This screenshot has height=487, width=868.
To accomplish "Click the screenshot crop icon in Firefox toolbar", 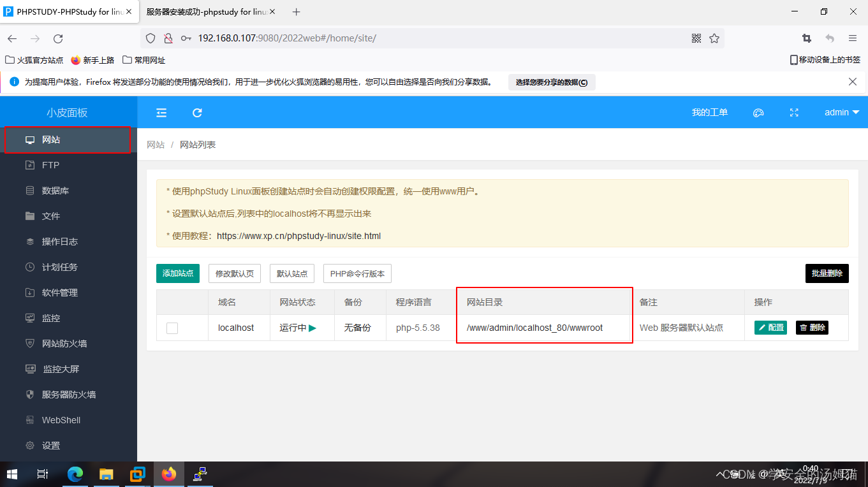I will [x=807, y=38].
